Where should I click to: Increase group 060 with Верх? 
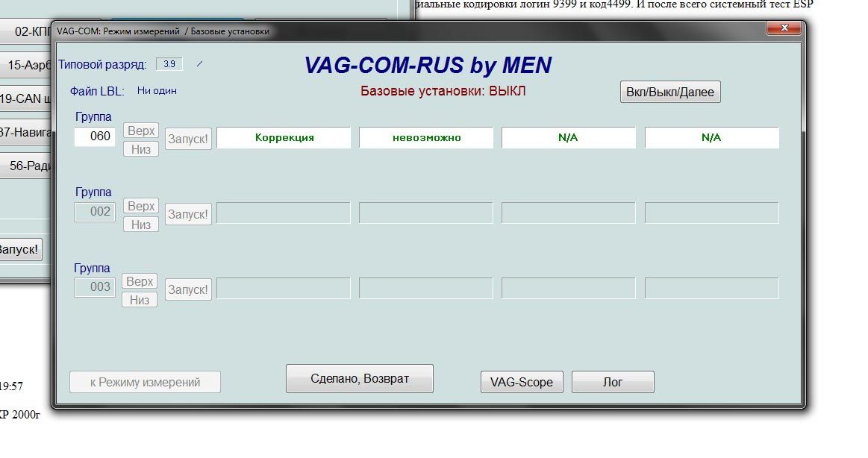coord(140,131)
